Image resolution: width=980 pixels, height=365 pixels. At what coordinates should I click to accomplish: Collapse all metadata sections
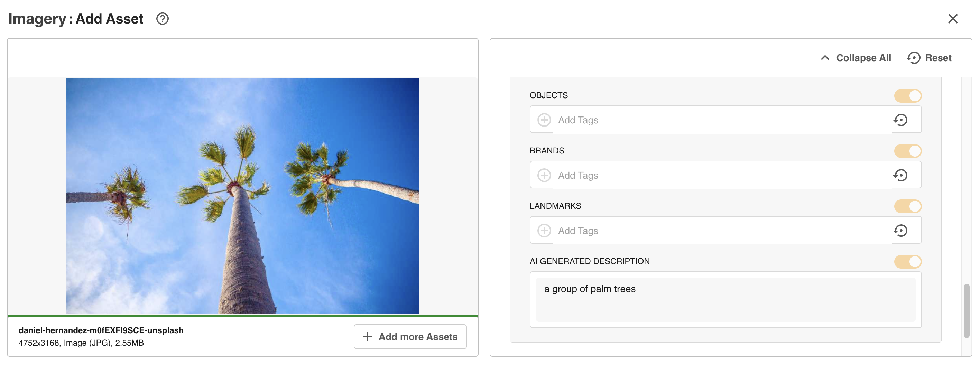coord(856,58)
